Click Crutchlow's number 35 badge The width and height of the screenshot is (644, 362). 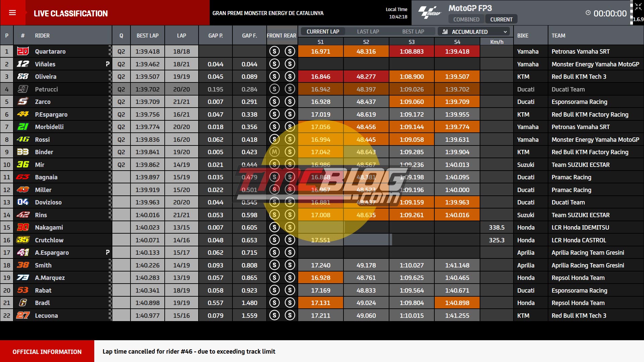click(23, 240)
